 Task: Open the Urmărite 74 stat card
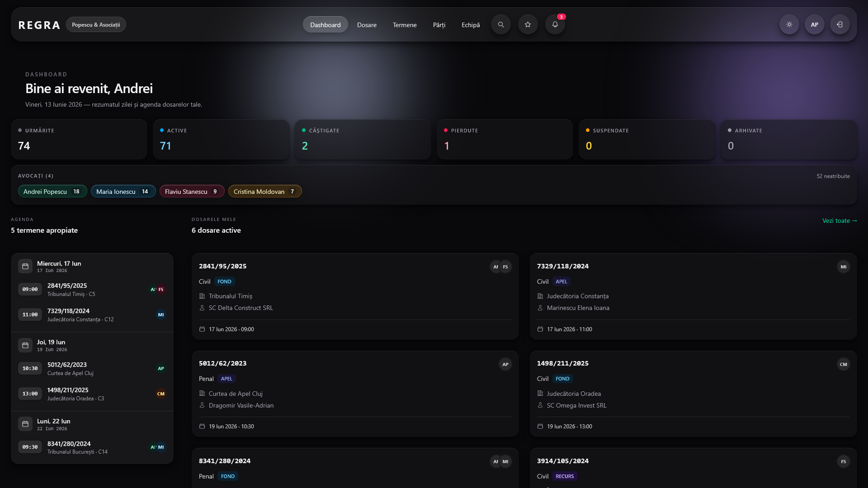[x=79, y=139]
